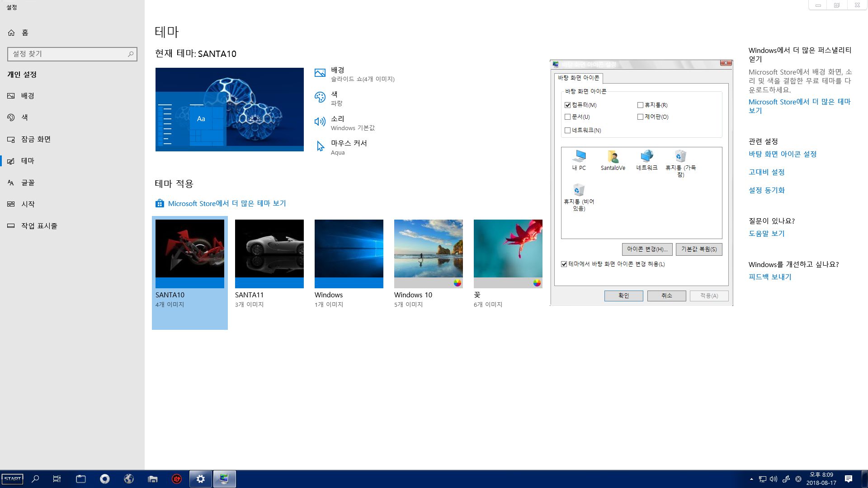
Task: Select 내 PC icon in dialog
Action: pyautogui.click(x=579, y=160)
